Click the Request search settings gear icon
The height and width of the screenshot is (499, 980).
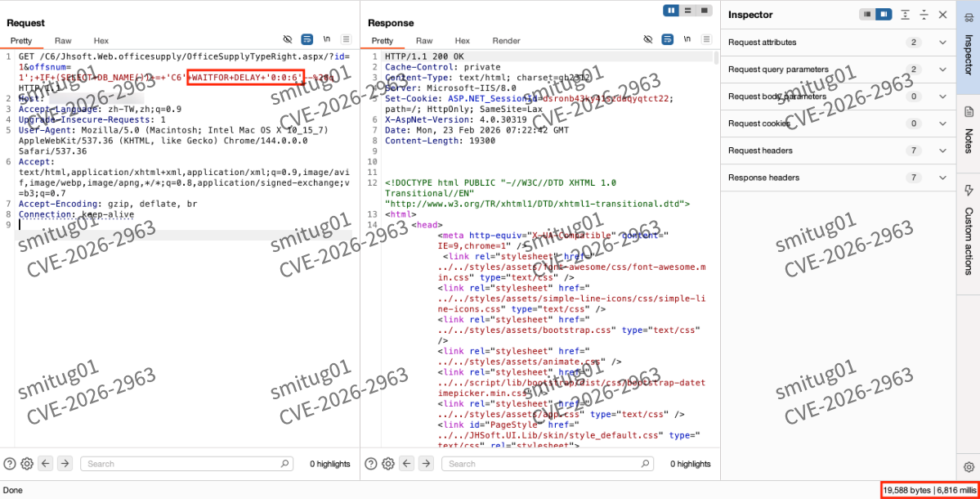pyautogui.click(x=27, y=464)
